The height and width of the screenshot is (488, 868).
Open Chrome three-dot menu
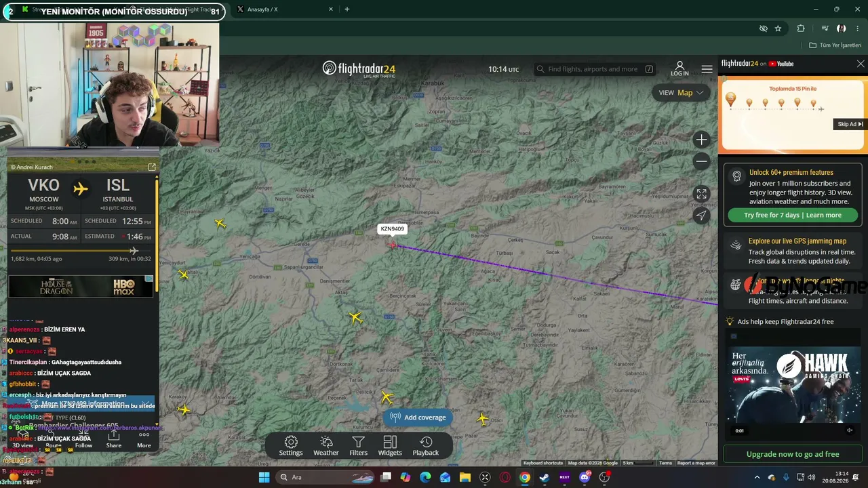(x=859, y=28)
